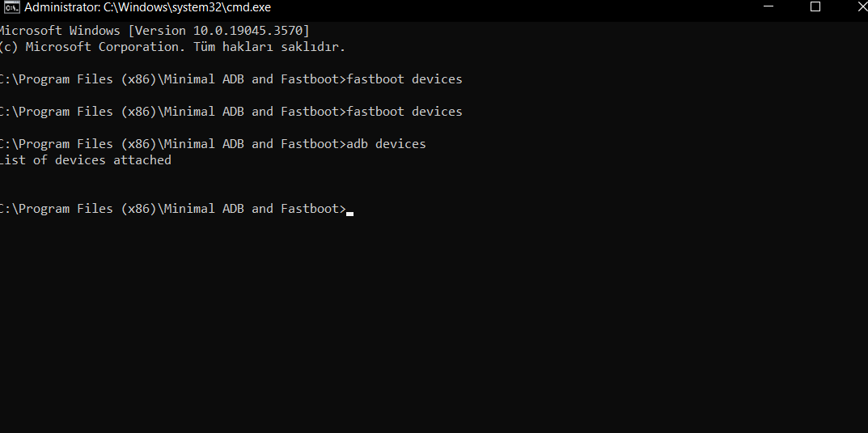868x433 pixels.
Task: Click the "adb devices" command text
Action: 386,144
